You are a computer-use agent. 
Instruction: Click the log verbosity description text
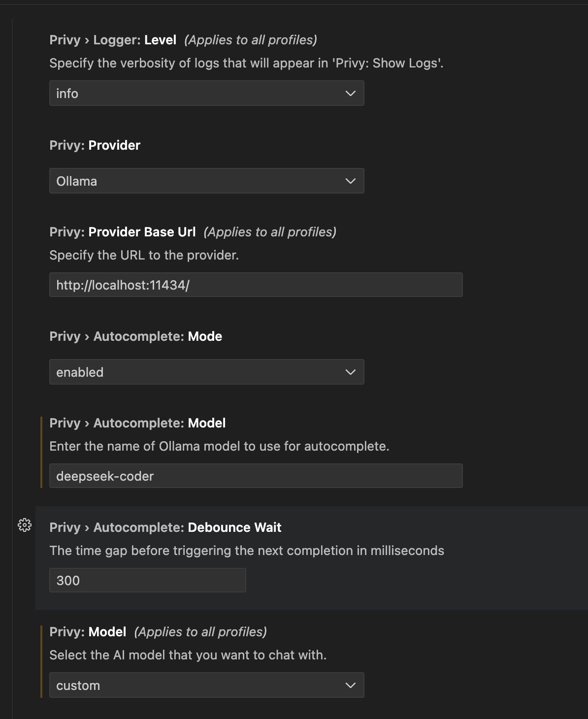point(246,64)
